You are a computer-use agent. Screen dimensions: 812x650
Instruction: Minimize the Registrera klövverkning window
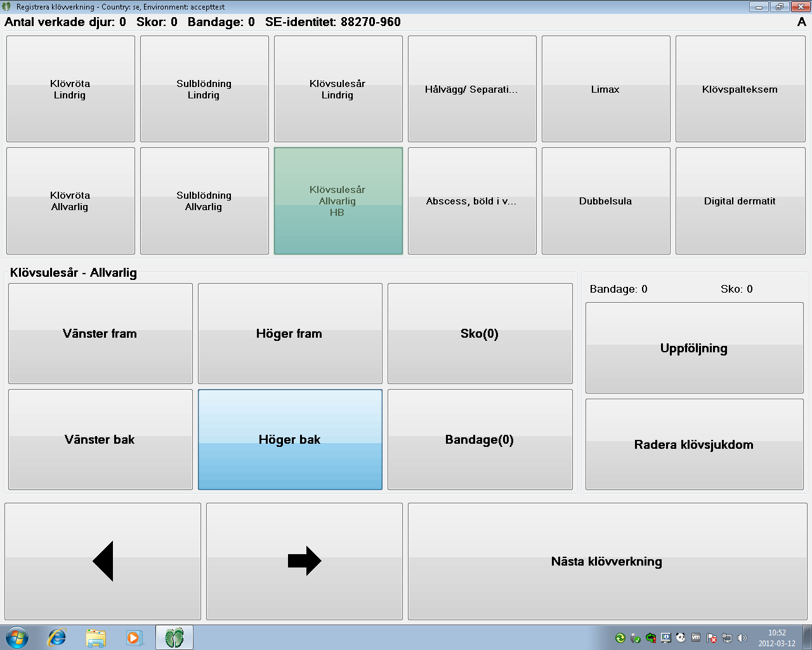click(759, 7)
